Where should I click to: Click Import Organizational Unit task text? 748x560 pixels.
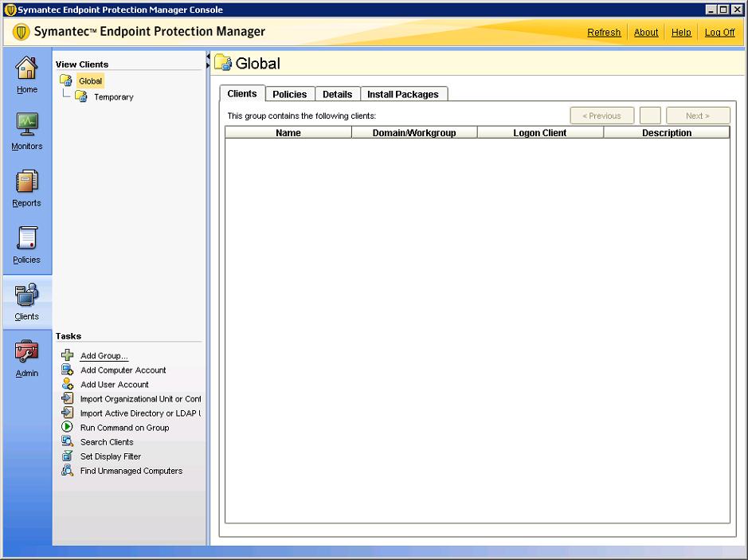tap(140, 399)
